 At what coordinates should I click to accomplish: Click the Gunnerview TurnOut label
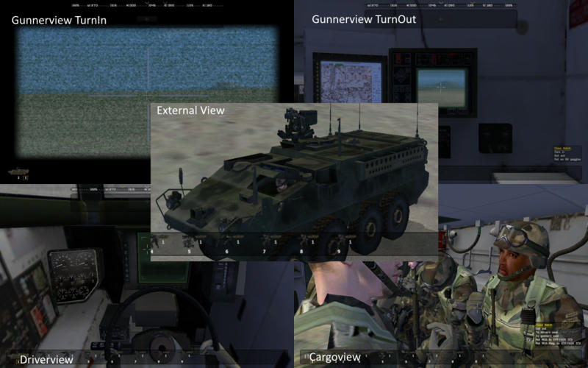coord(364,19)
